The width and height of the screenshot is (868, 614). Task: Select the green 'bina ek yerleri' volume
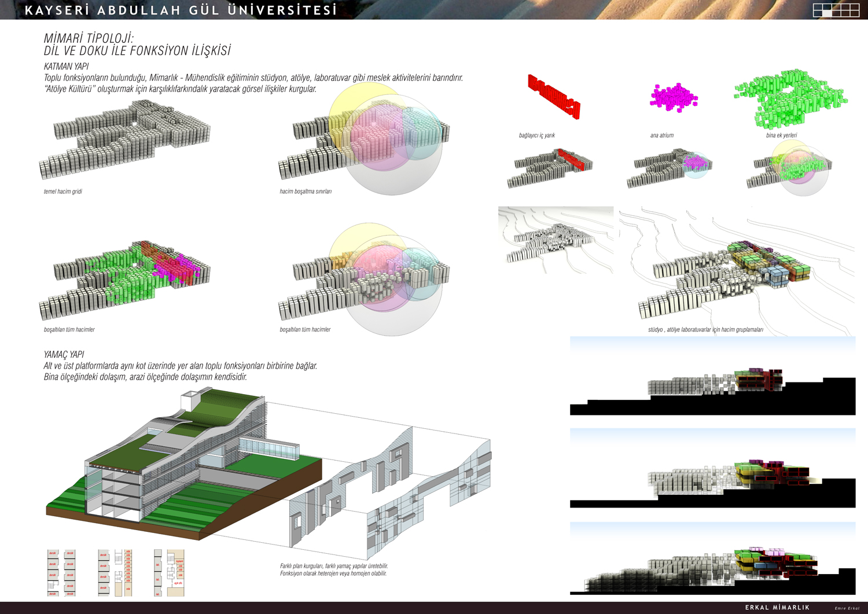pos(790,100)
